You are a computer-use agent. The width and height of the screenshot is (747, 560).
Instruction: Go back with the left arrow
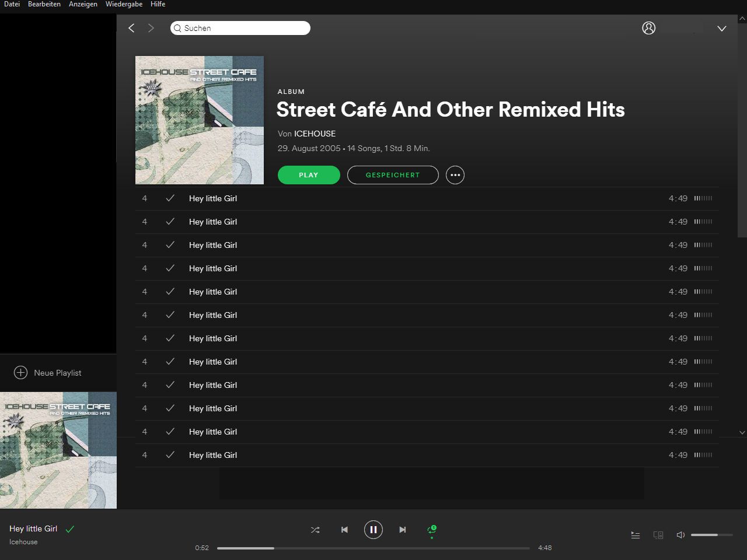click(131, 28)
